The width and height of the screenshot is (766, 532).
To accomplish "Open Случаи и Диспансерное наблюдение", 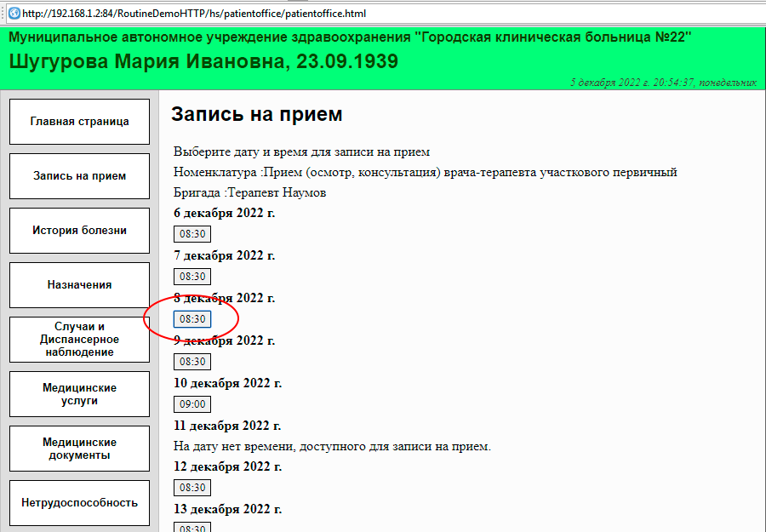I will point(79,340).
